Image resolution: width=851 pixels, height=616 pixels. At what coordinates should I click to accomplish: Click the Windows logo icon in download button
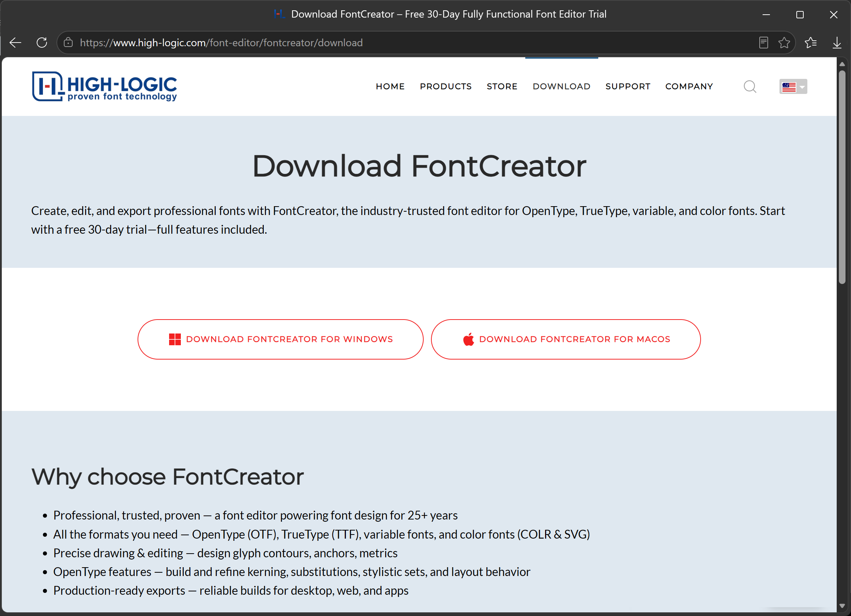click(x=175, y=339)
